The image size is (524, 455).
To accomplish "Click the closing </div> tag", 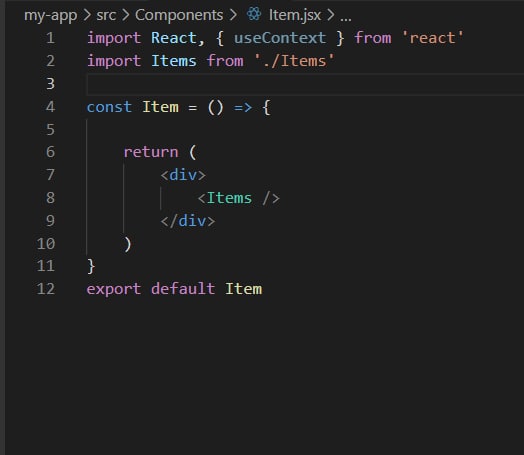I will (188, 221).
